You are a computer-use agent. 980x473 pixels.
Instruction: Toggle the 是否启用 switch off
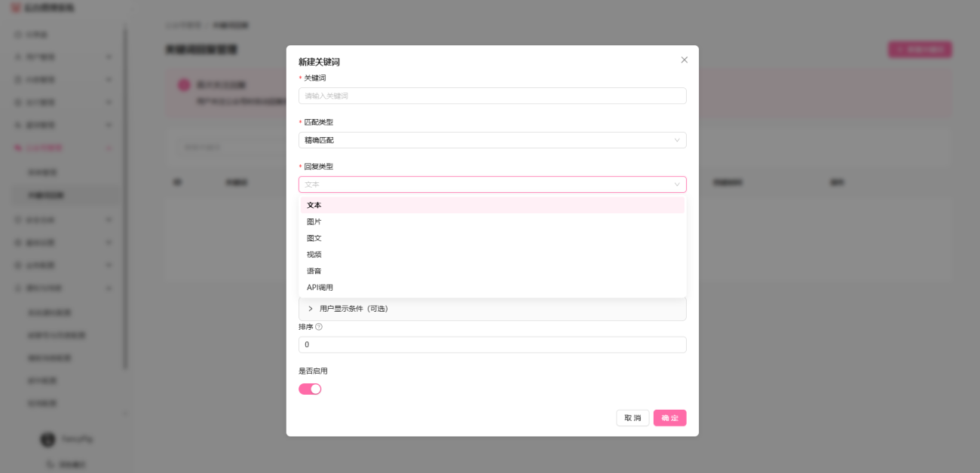click(310, 389)
